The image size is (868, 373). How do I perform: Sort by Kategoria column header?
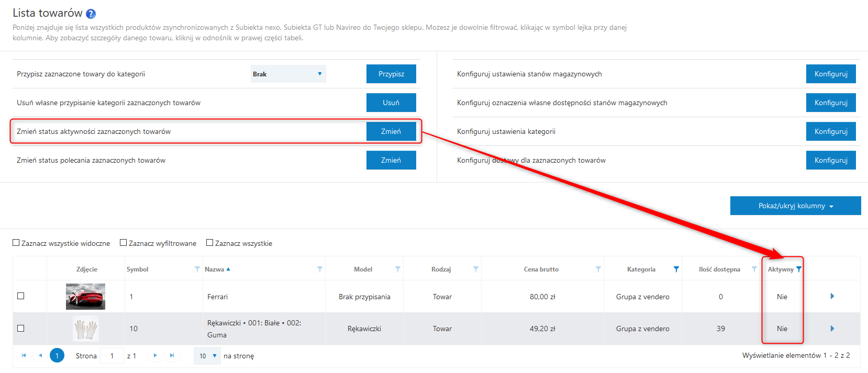(641, 269)
